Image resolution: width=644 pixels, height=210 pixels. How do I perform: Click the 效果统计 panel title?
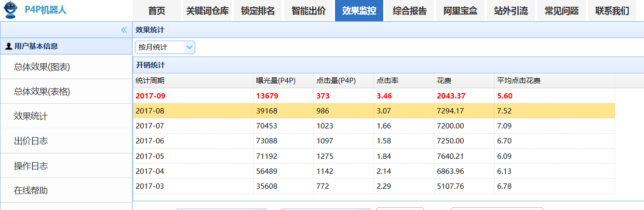coord(150,29)
